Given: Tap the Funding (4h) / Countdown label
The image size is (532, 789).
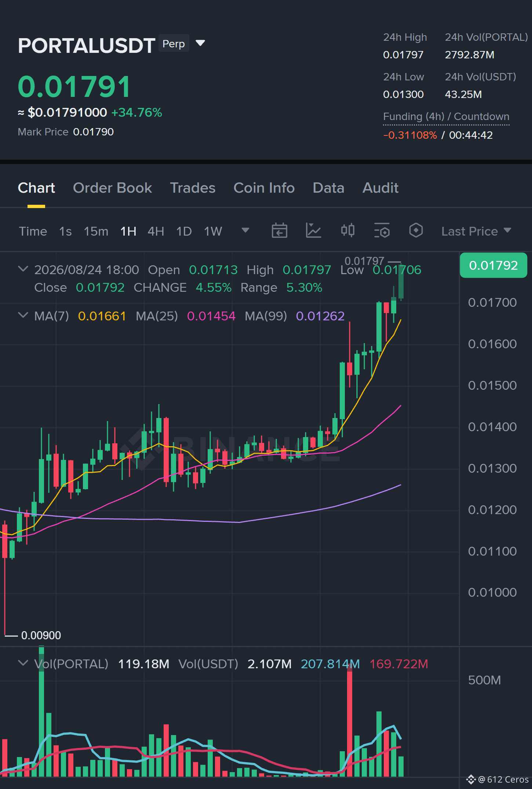Looking at the screenshot, I should pos(446,117).
